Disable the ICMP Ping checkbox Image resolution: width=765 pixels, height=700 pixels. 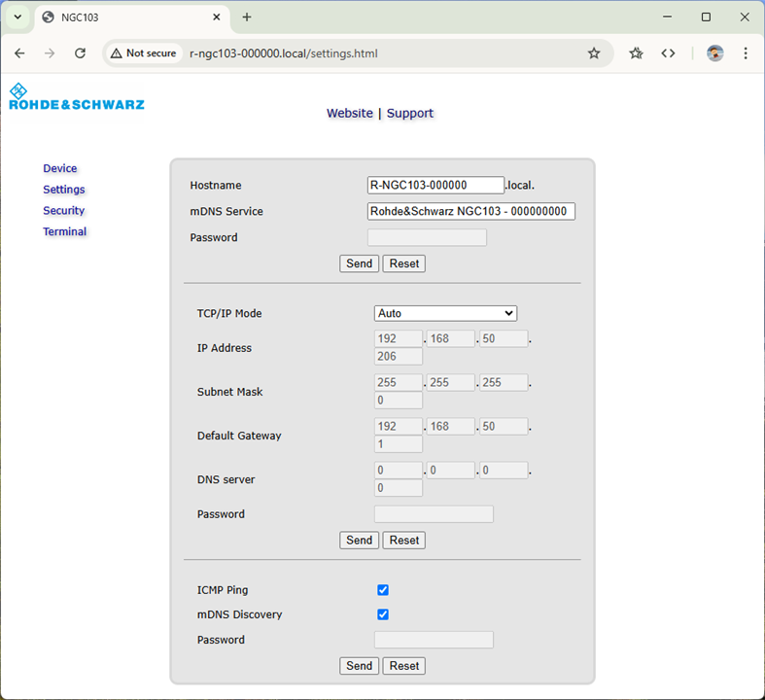383,590
